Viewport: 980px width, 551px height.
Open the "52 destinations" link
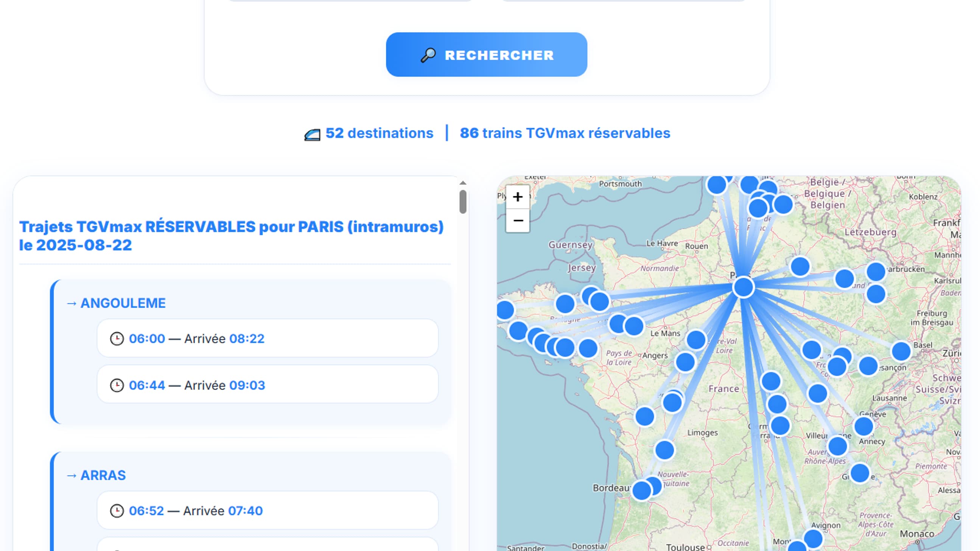pos(379,133)
